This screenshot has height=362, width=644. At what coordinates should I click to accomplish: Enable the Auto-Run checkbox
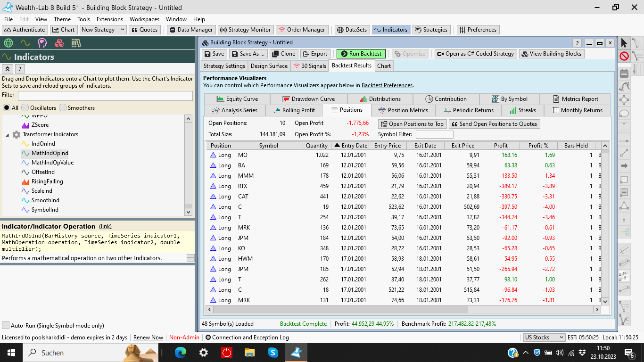[6, 326]
